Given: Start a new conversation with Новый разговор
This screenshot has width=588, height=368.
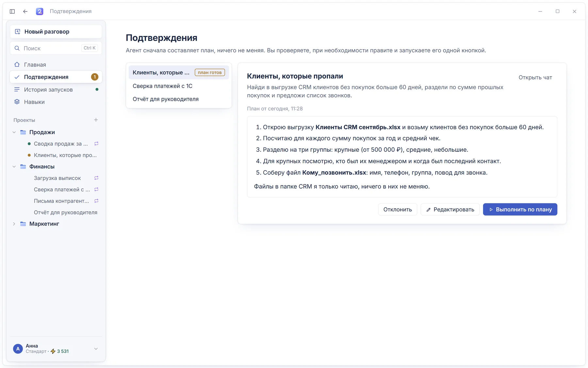Looking at the screenshot, I should point(56,32).
